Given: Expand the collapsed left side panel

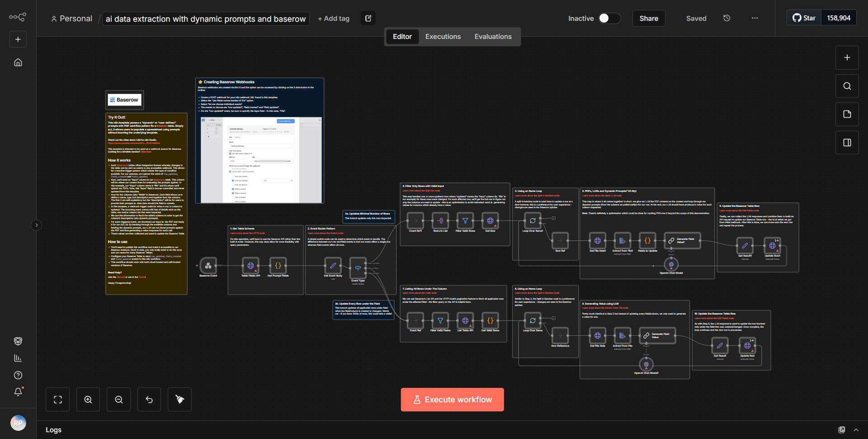Looking at the screenshot, I should pyautogui.click(x=36, y=225).
